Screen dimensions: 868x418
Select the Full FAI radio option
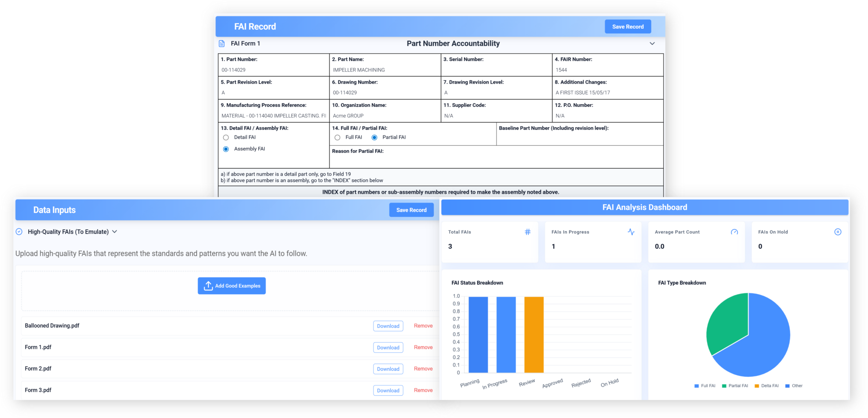(337, 137)
